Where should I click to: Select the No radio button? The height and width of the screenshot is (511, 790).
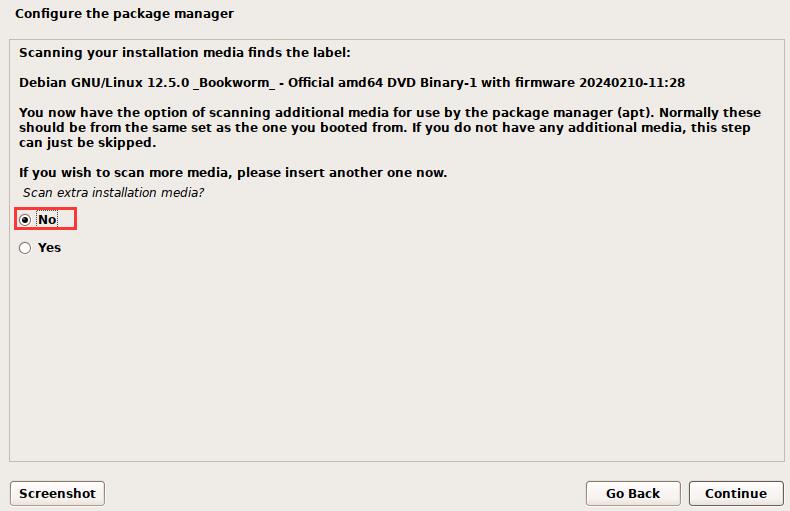tap(25, 220)
